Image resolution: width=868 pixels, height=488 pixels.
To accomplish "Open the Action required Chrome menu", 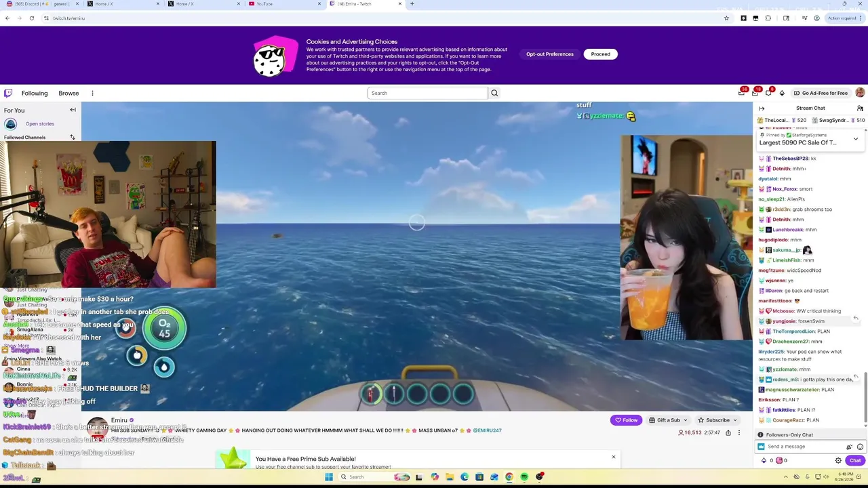I will coord(844,18).
